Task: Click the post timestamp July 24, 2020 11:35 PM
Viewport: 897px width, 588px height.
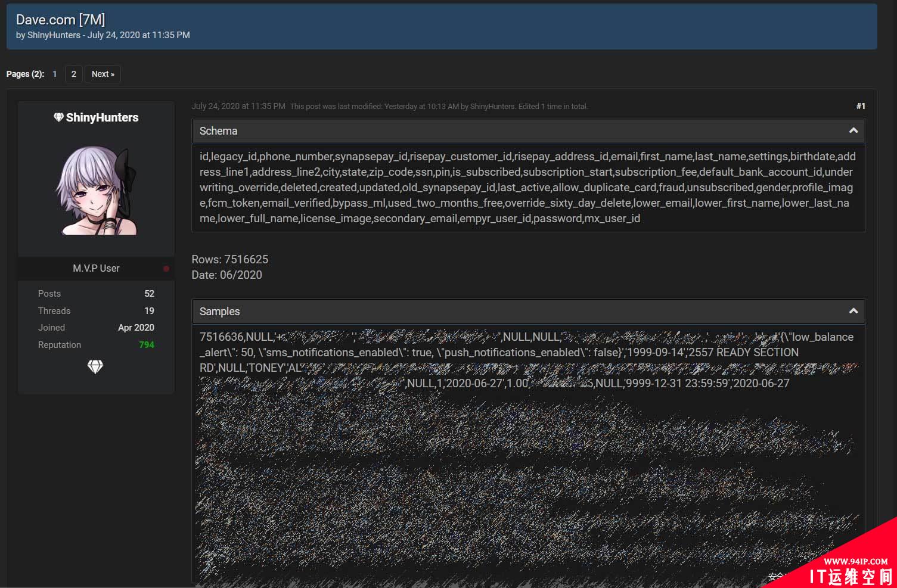Action: coord(238,106)
